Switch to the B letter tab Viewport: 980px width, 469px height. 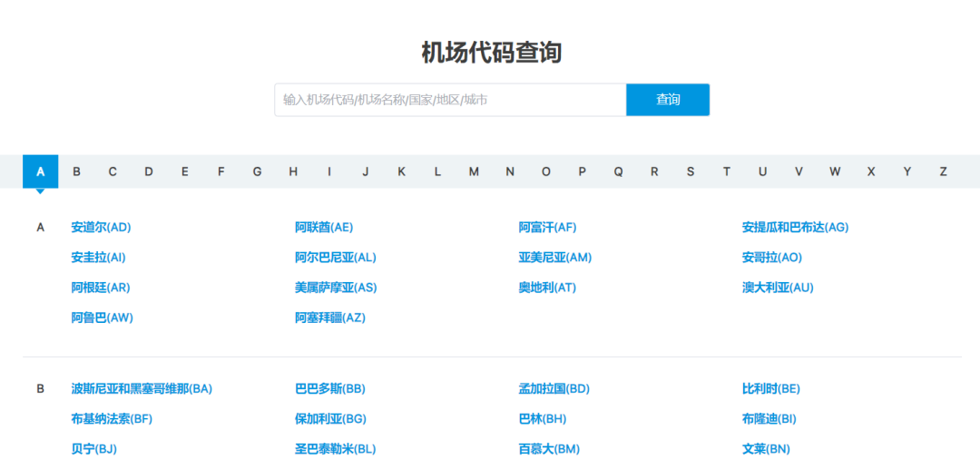pyautogui.click(x=76, y=171)
